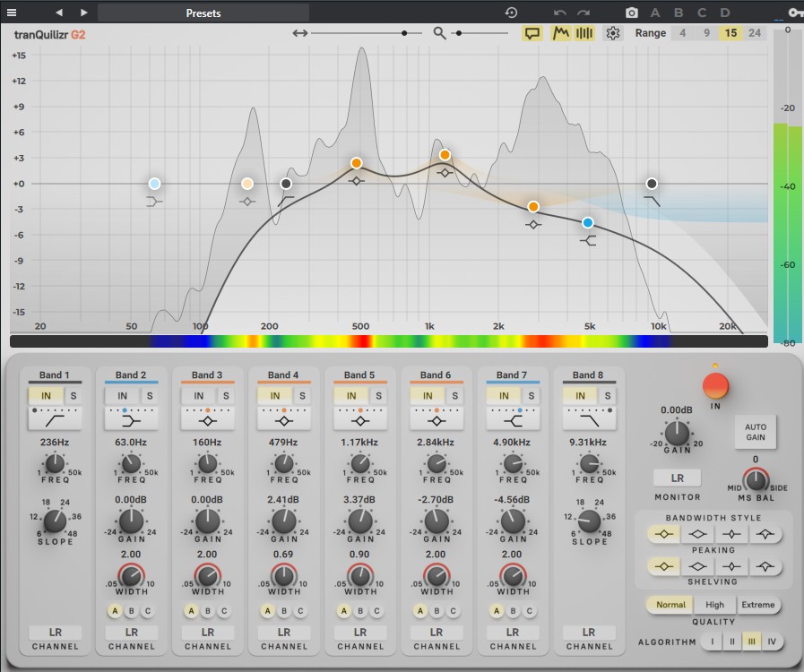Viewport: 804px width, 672px height.
Task: Toggle the spectrum analyzer curve icon
Action: pyautogui.click(x=560, y=33)
